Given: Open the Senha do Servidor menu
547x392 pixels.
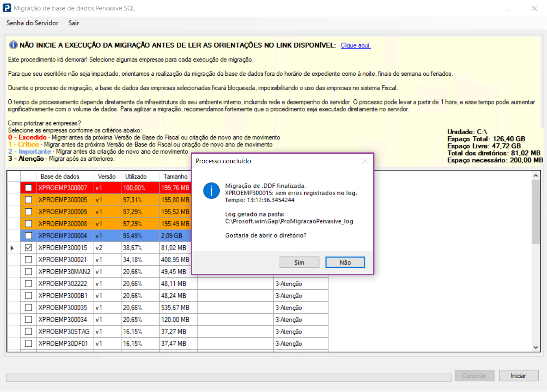Looking at the screenshot, I should [32, 23].
